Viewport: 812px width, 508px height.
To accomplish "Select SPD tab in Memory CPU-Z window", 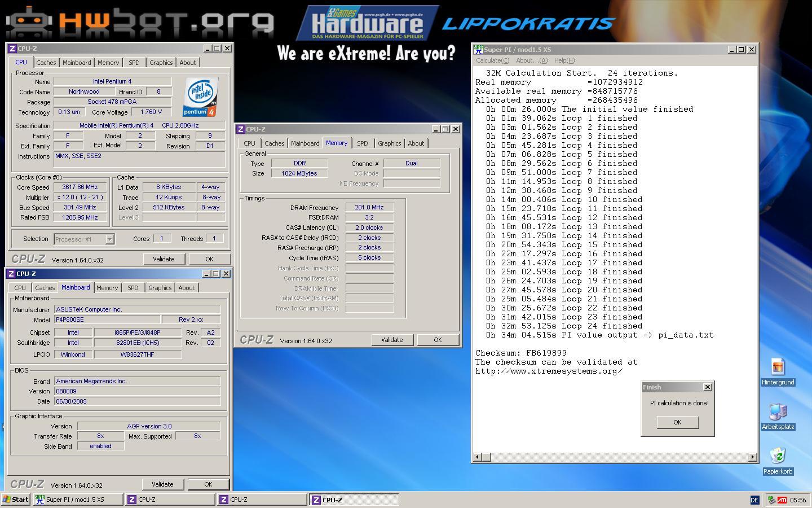I will coord(362,143).
